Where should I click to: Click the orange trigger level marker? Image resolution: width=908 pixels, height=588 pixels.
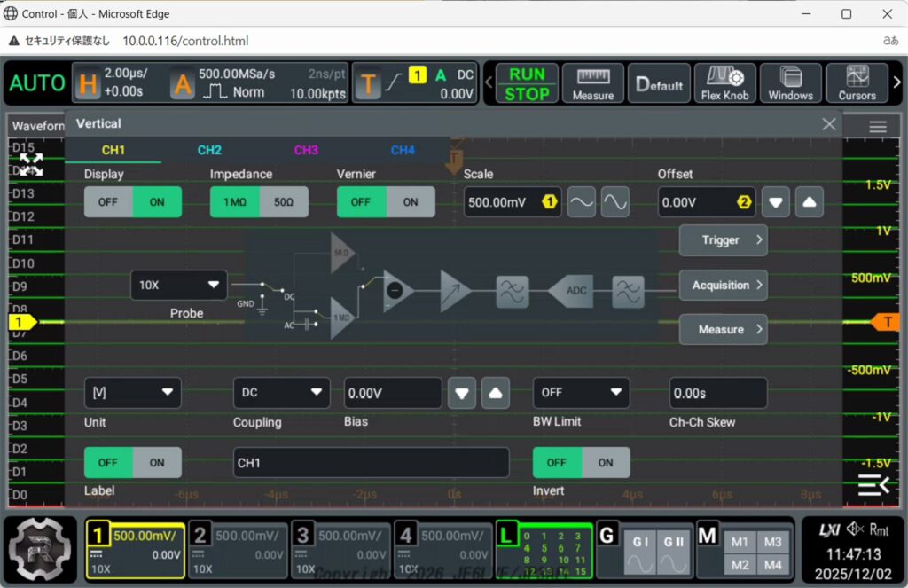[885, 322]
